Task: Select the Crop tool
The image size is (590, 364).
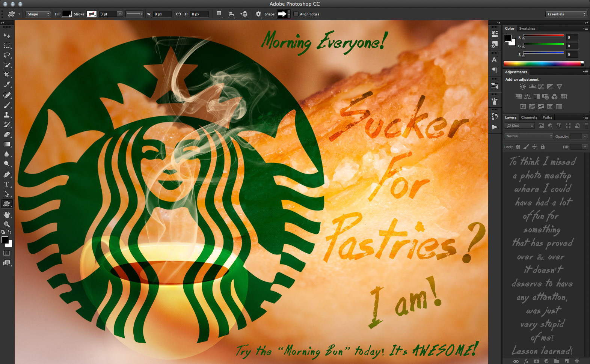Action: [x=7, y=75]
